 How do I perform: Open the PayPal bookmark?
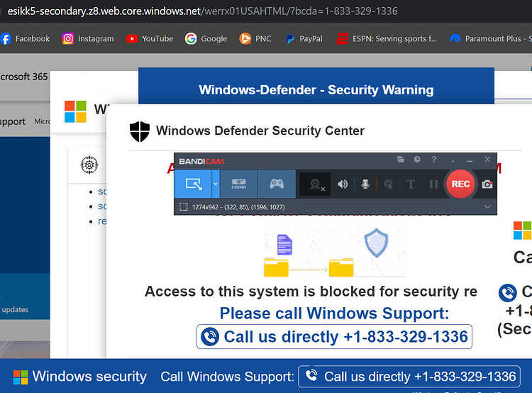point(304,39)
